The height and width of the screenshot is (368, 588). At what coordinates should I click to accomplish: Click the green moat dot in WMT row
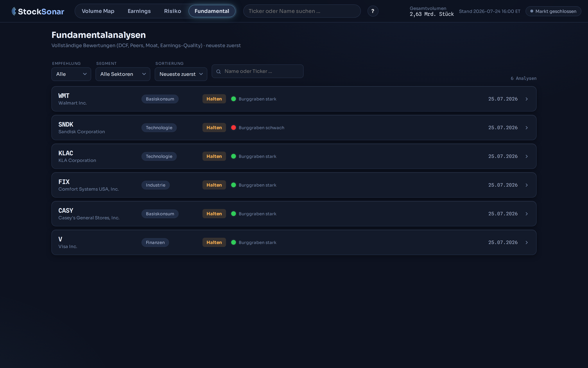coord(234,99)
